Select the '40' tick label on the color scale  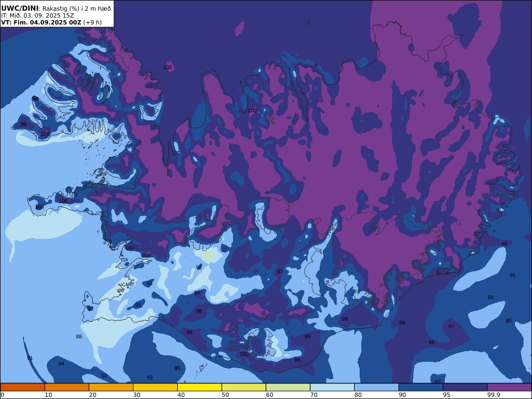(x=181, y=395)
